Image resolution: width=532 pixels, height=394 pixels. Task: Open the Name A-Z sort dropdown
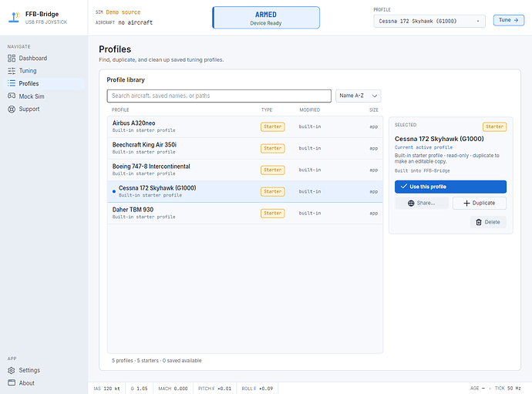pos(359,96)
